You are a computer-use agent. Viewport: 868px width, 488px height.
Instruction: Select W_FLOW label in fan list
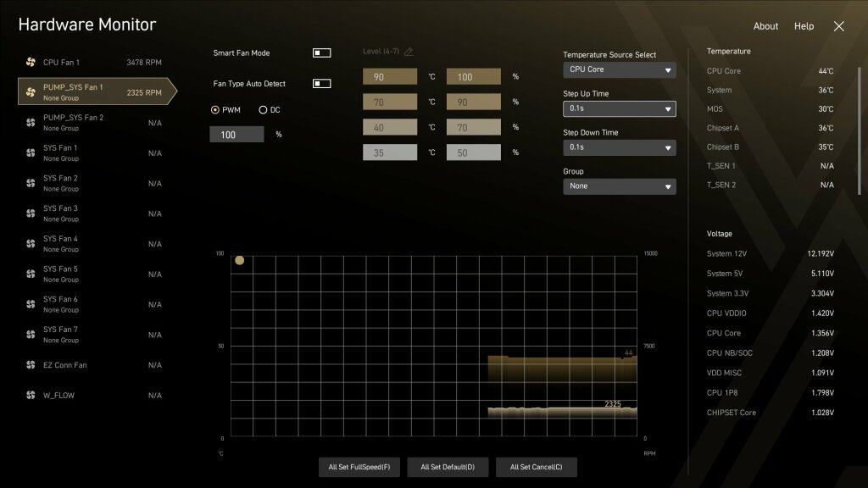tap(58, 395)
